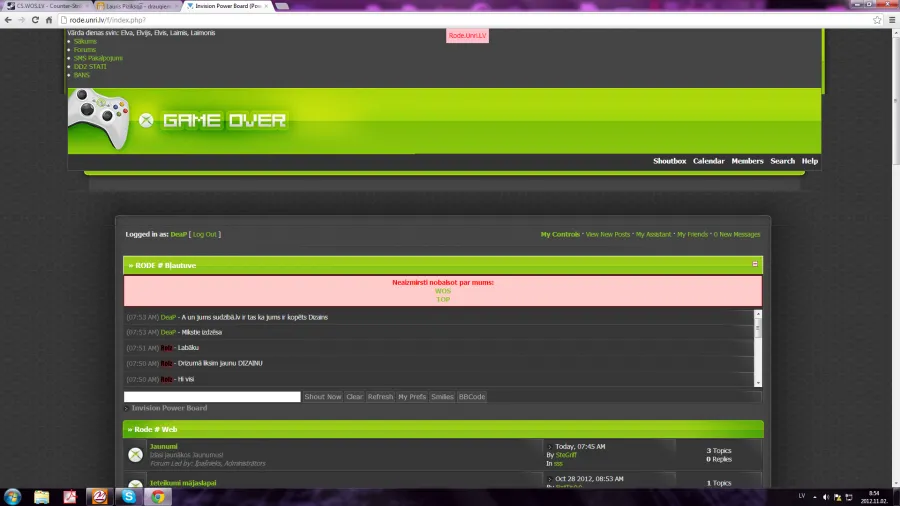
Task: Open My Controls
Action: [560, 234]
